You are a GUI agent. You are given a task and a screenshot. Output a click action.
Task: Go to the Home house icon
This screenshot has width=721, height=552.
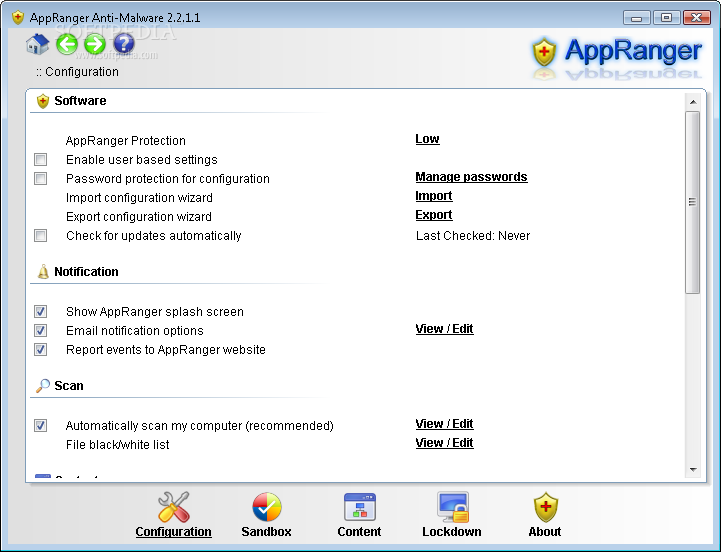(37, 44)
